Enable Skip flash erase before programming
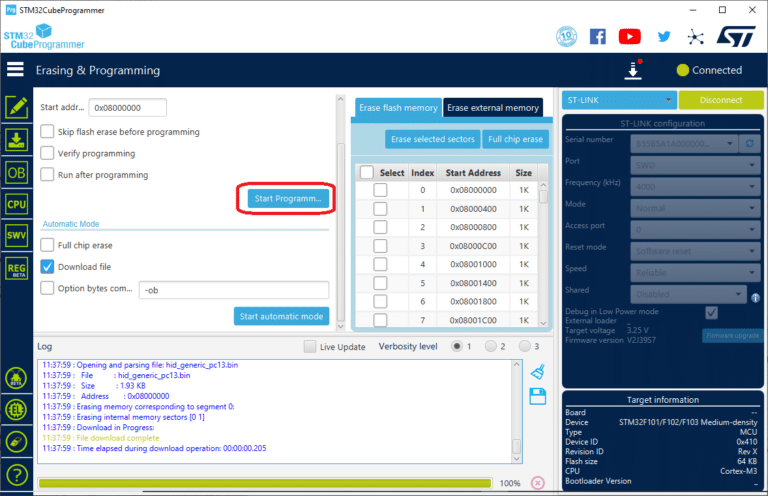 pos(47,131)
